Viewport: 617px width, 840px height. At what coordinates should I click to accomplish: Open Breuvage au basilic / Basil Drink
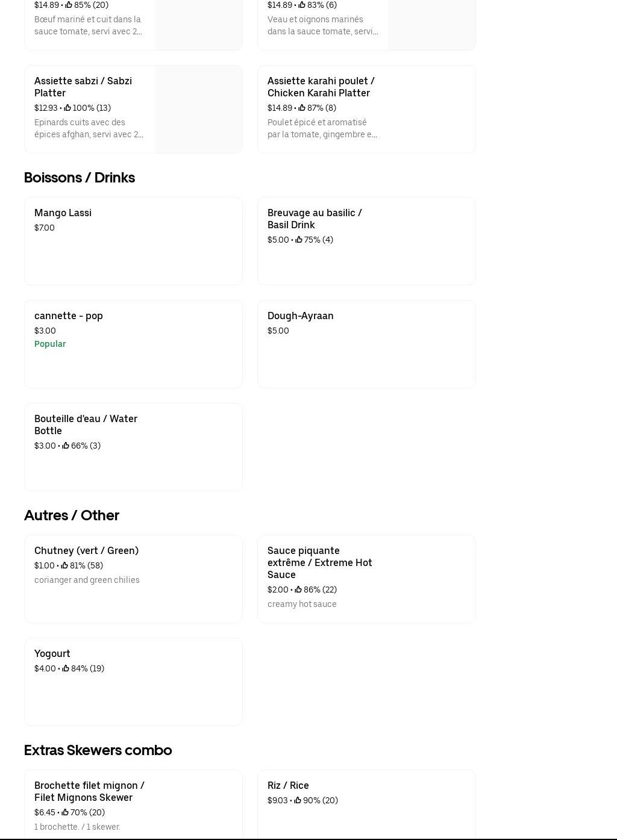(x=315, y=219)
